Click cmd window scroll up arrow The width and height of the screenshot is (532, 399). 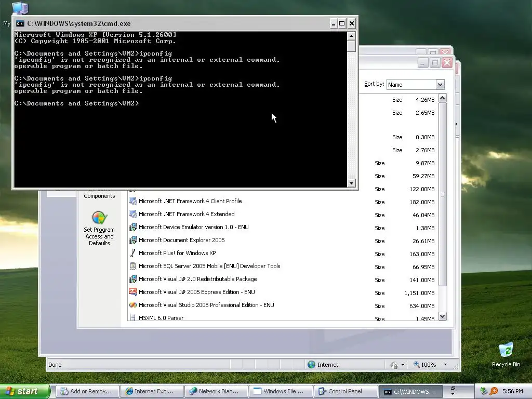pos(351,36)
